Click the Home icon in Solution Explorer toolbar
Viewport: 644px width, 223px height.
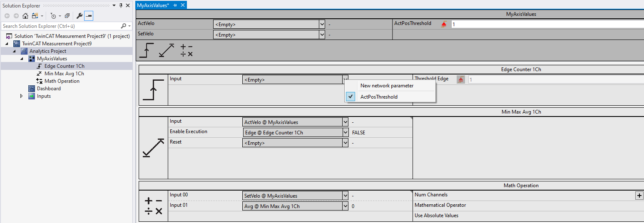tap(25, 16)
